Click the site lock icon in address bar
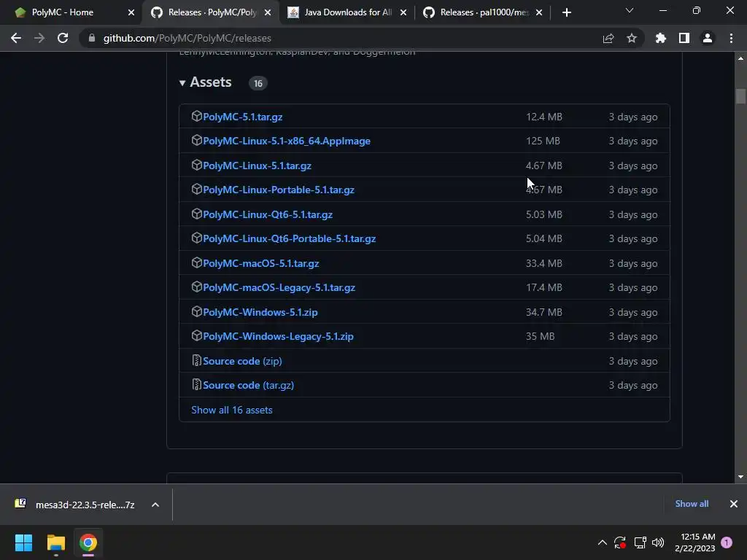This screenshot has height=560, width=747. click(x=92, y=38)
